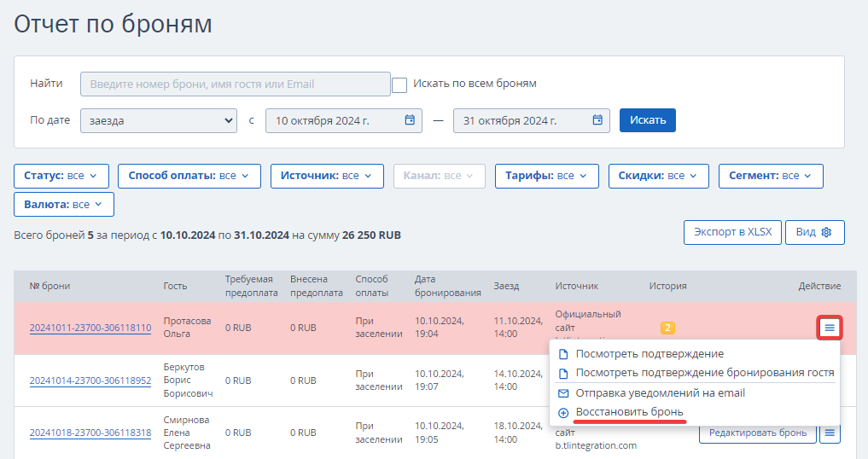
Task: Click the Заезд column header
Action: click(x=506, y=286)
